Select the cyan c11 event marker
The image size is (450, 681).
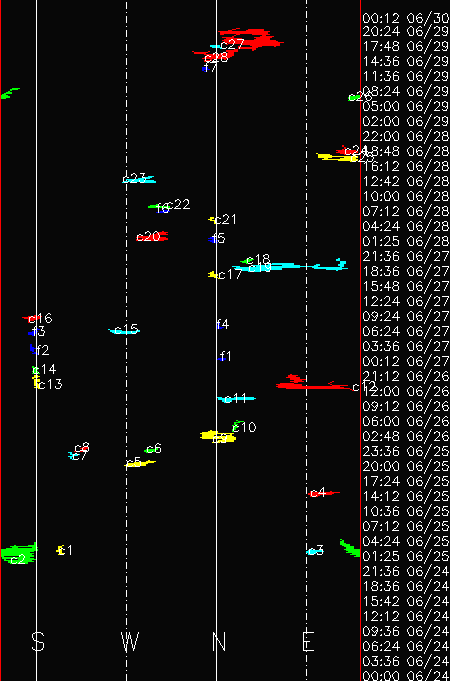[236, 398]
